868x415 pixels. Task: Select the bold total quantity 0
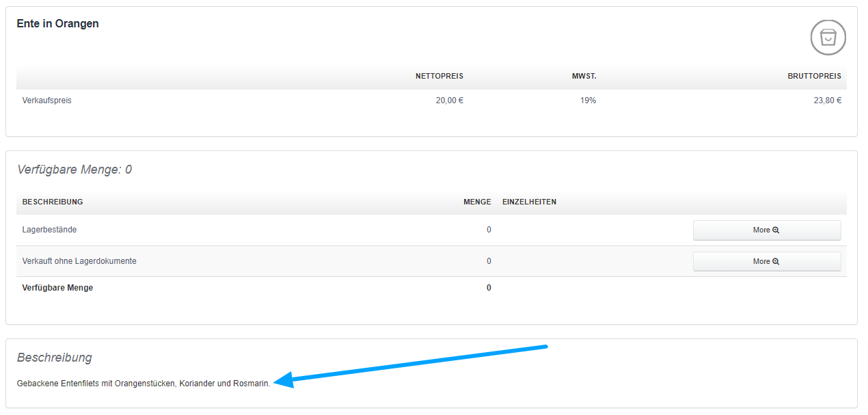pos(489,288)
